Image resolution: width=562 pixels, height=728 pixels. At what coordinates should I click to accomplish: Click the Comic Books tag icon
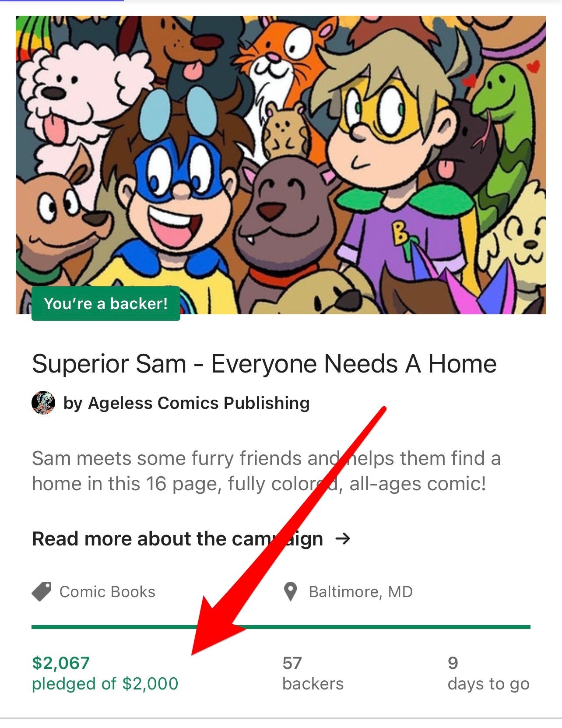pos(42,591)
